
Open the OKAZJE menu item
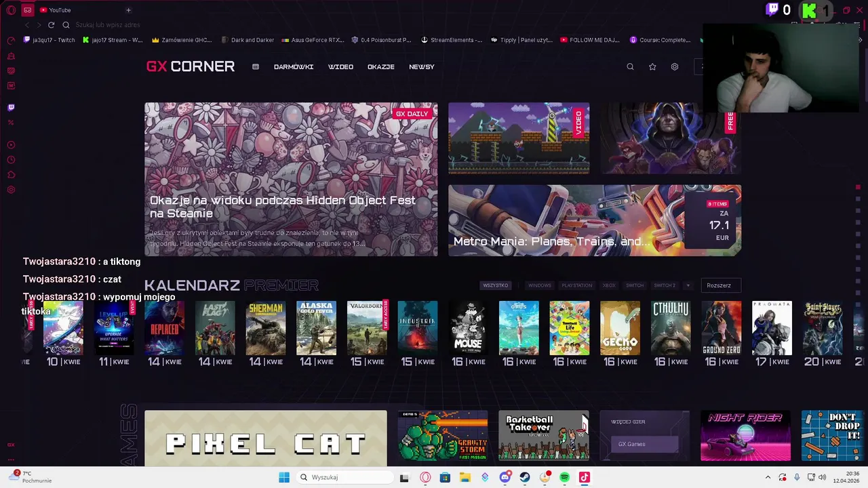tap(381, 67)
